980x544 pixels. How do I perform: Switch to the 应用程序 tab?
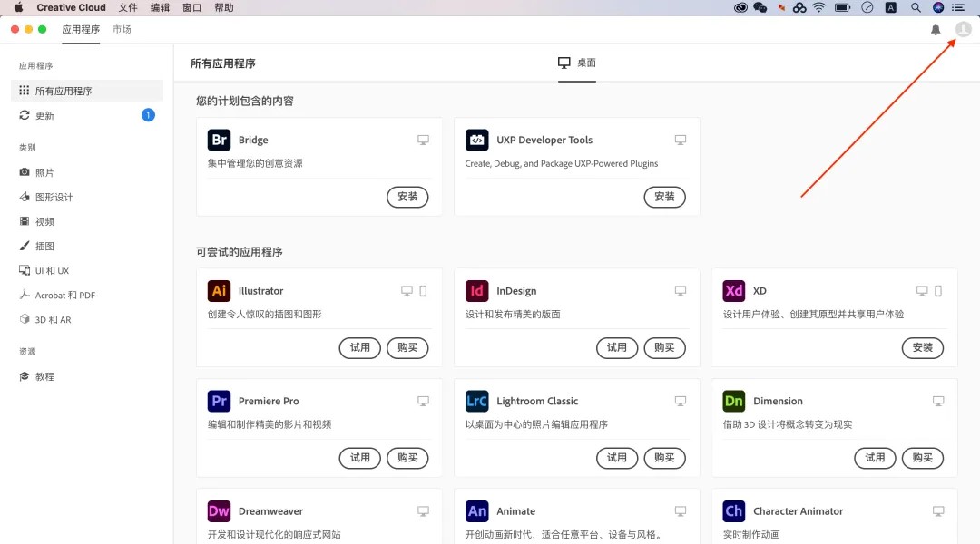point(82,29)
